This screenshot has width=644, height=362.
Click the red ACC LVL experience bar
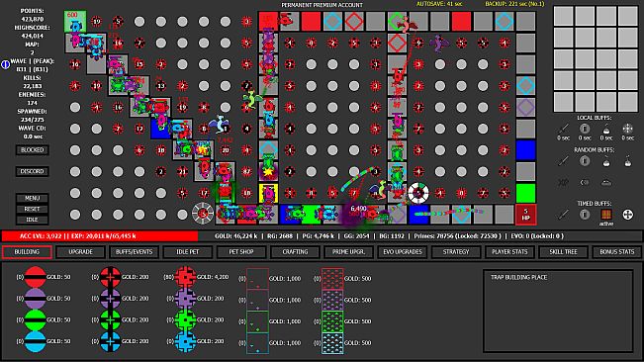[x=100, y=236]
